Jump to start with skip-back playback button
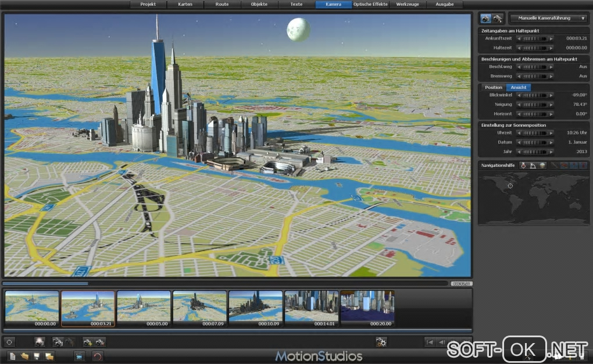The width and height of the screenshot is (593, 364). 430,342
